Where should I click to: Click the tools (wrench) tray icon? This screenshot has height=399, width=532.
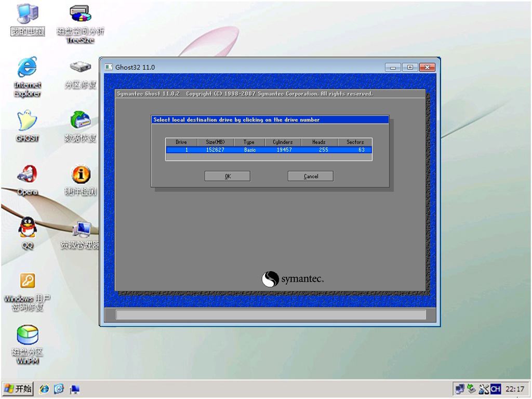pos(484,389)
